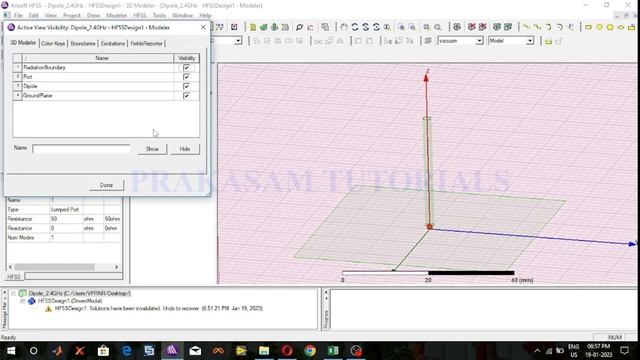The width and height of the screenshot is (640, 360).
Task: Select the draw spline tool
Action: (538, 27)
